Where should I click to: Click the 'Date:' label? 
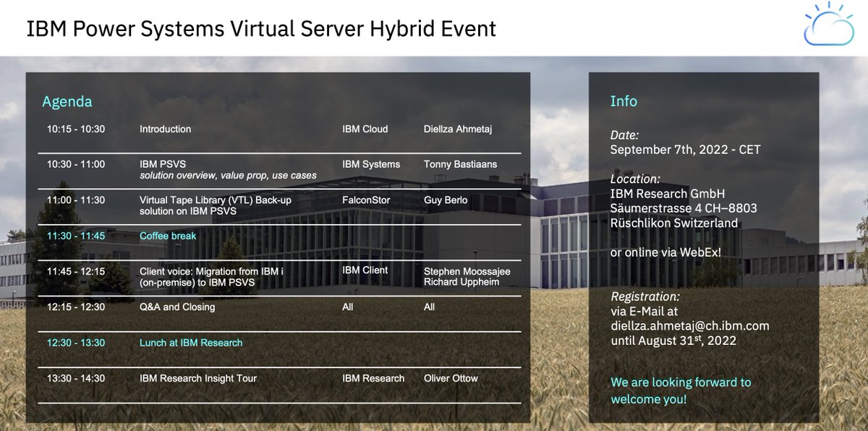coord(625,135)
